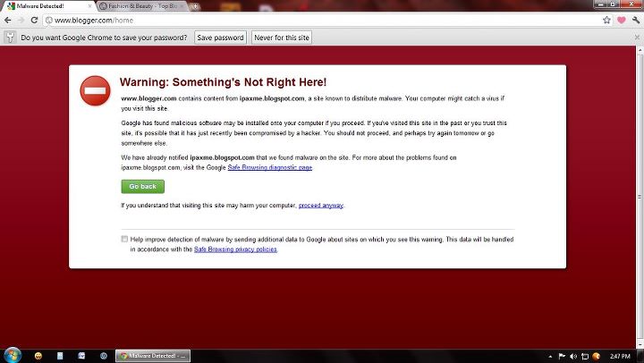Click the Save password button
This screenshot has width=644, height=363.
(x=221, y=38)
